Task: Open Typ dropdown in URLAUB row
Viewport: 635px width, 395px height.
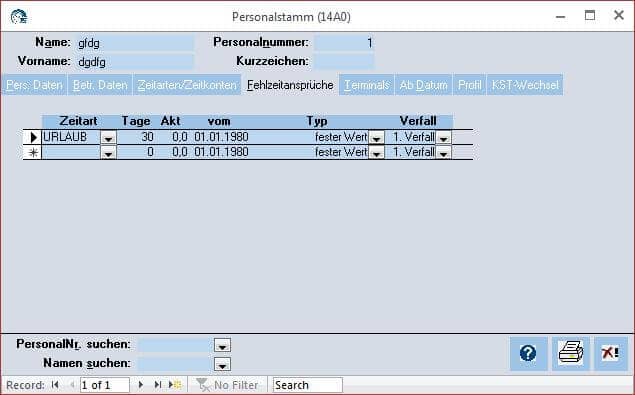Action: coord(376,138)
